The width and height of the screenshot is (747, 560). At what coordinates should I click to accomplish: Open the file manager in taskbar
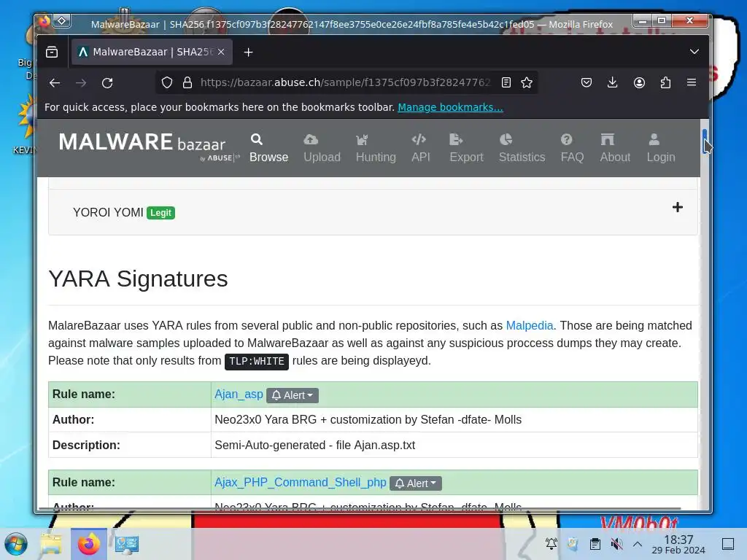[51, 544]
